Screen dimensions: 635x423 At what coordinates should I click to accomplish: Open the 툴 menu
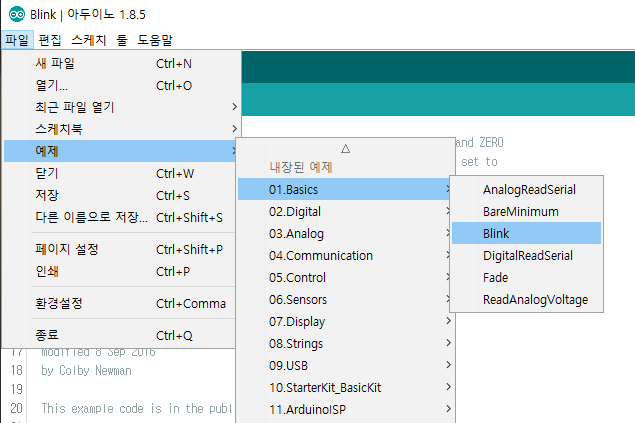122,40
